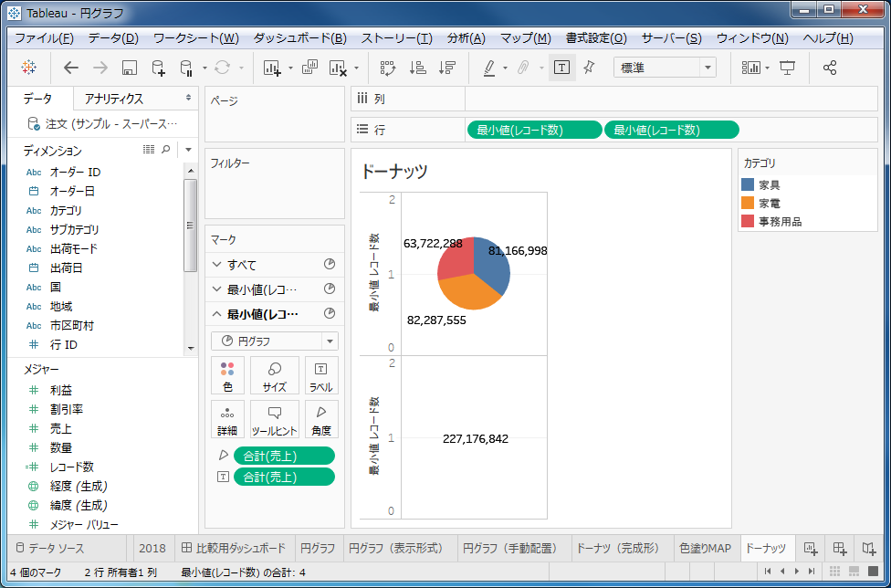
Task: Click the ツールヒント button in Marks card
Action: [x=275, y=419]
